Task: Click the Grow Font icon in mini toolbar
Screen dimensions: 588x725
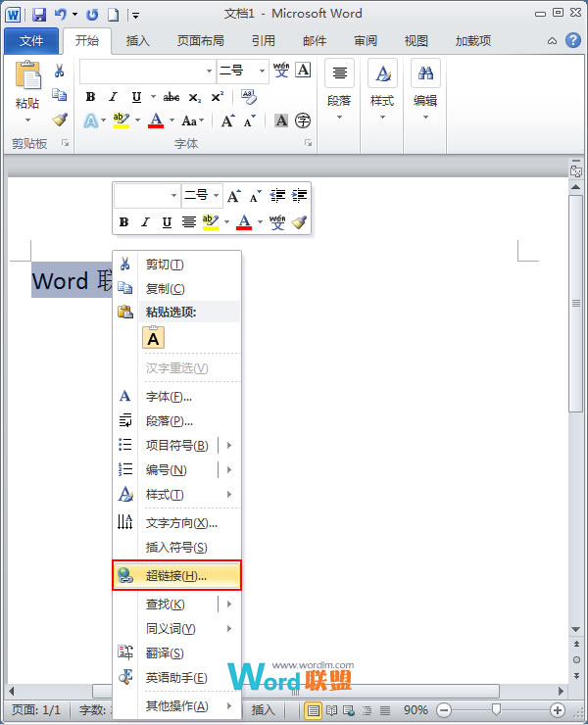Action: coord(233,196)
